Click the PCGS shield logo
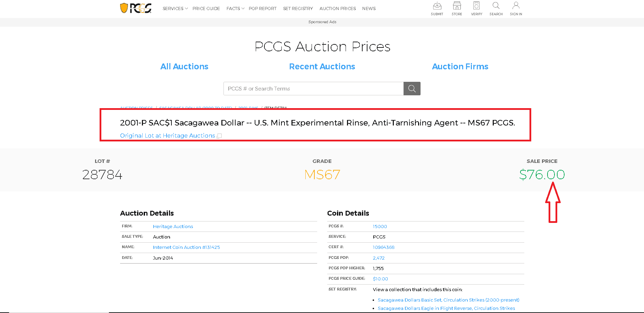Screen dimensions: 644x313 [136, 8]
